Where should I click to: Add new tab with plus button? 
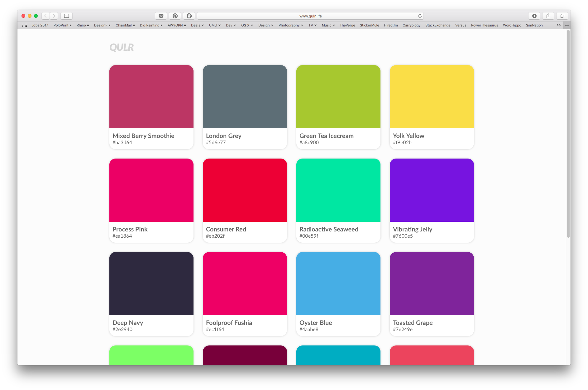[567, 25]
